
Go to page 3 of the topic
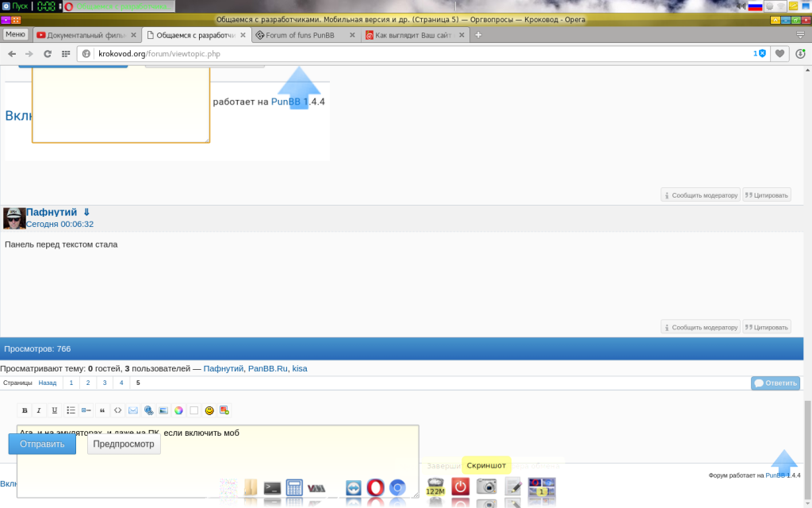click(x=104, y=383)
